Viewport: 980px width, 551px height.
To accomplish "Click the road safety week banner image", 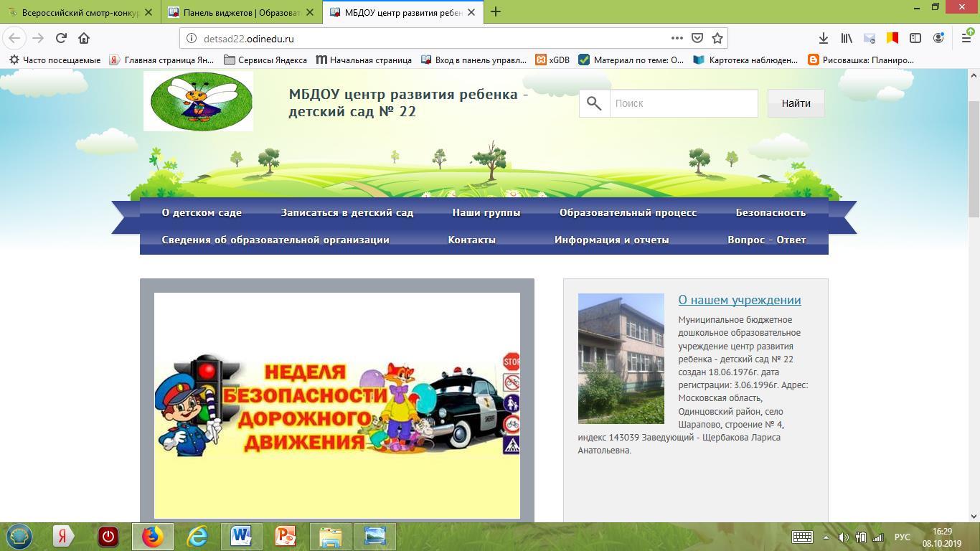I will click(x=336, y=405).
